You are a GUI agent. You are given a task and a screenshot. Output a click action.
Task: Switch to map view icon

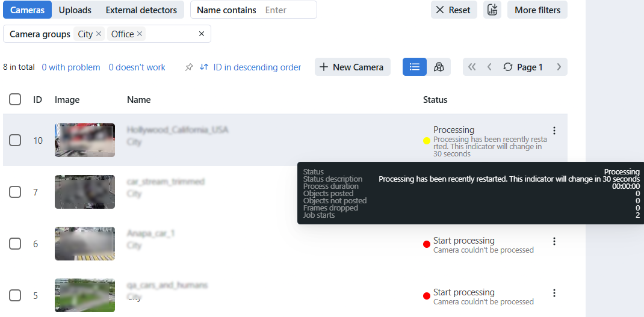coord(439,67)
